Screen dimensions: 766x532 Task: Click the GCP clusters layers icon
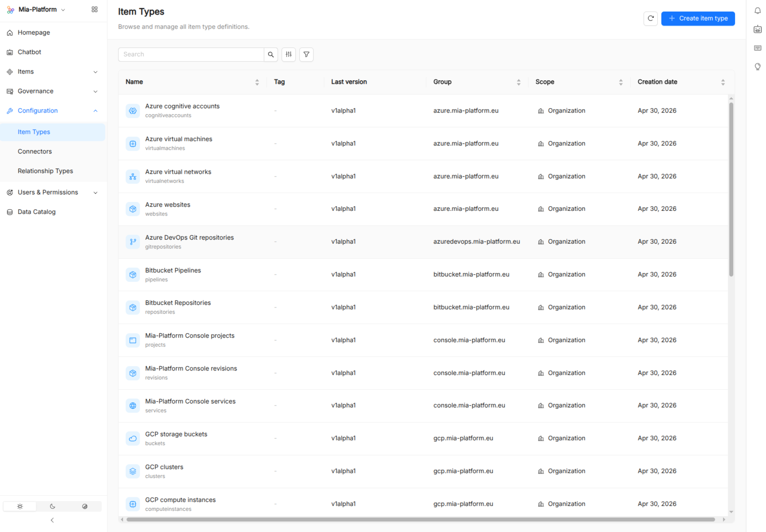(x=133, y=471)
